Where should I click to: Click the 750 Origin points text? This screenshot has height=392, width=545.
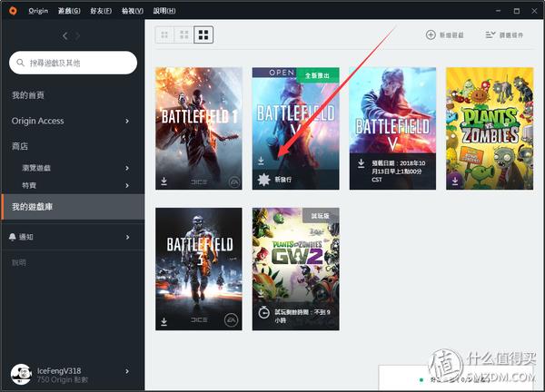coord(63,380)
